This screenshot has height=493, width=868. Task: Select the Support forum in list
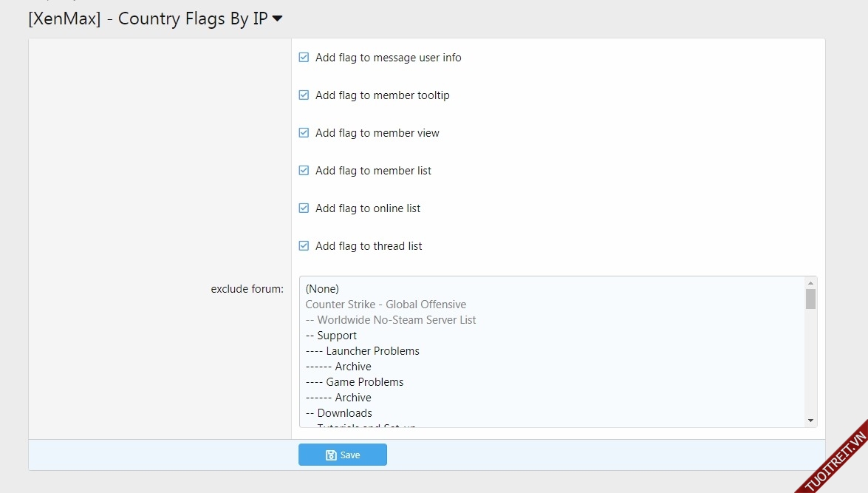[336, 336]
